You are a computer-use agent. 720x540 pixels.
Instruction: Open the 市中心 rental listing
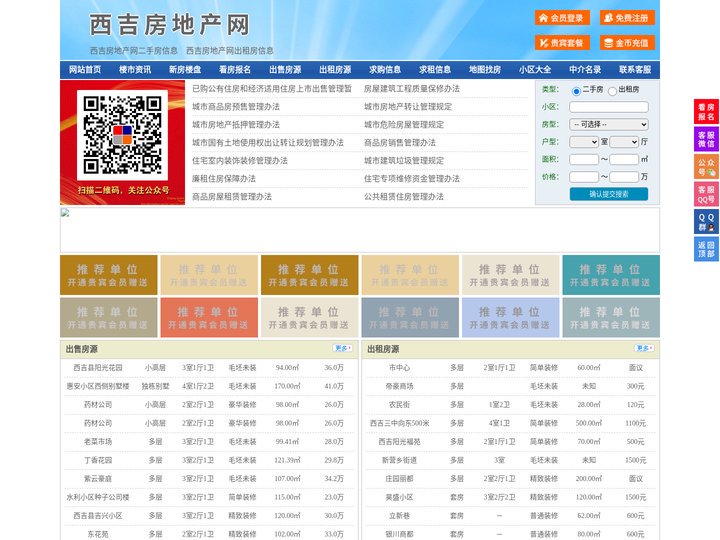click(399, 368)
